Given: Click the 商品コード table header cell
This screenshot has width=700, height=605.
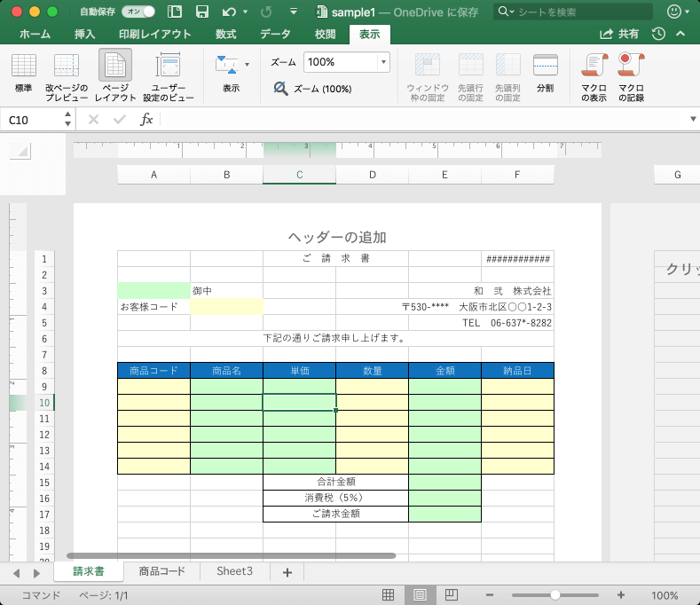Looking at the screenshot, I should (x=154, y=371).
